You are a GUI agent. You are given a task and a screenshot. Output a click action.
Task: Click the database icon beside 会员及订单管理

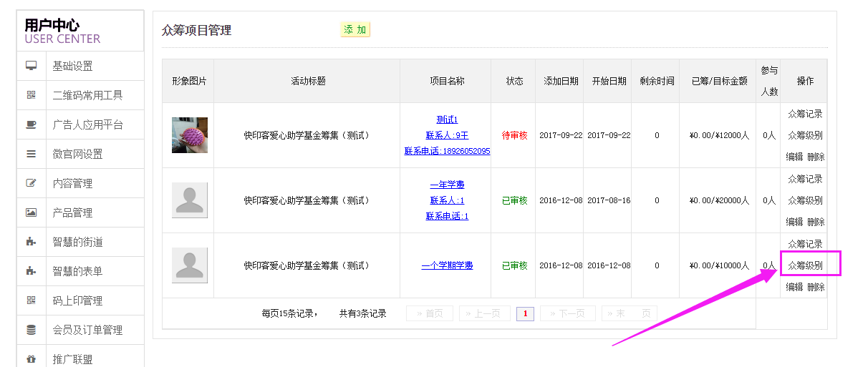31,330
